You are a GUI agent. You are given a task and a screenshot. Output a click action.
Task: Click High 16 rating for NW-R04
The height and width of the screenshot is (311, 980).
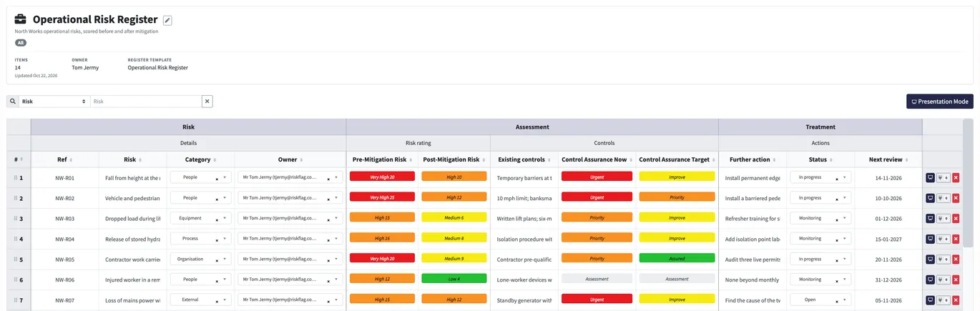(382, 238)
